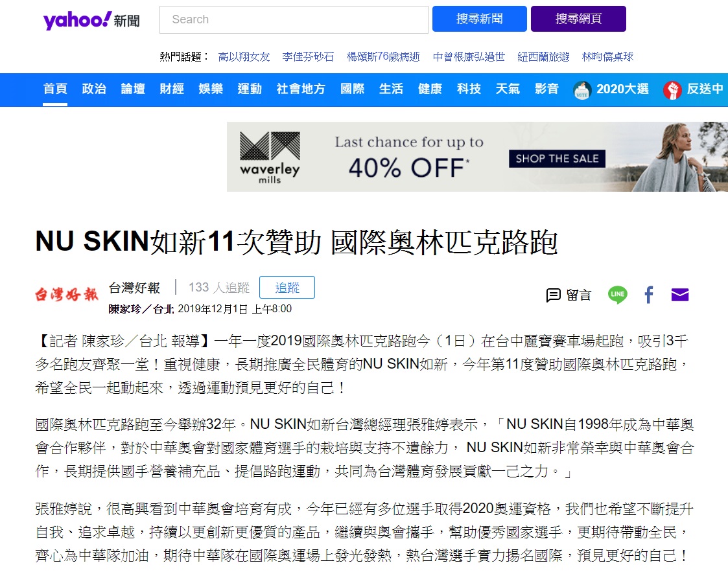This screenshot has width=728, height=572.
Task: Click the 搜尋網頁 button
Action: pyautogui.click(x=578, y=19)
